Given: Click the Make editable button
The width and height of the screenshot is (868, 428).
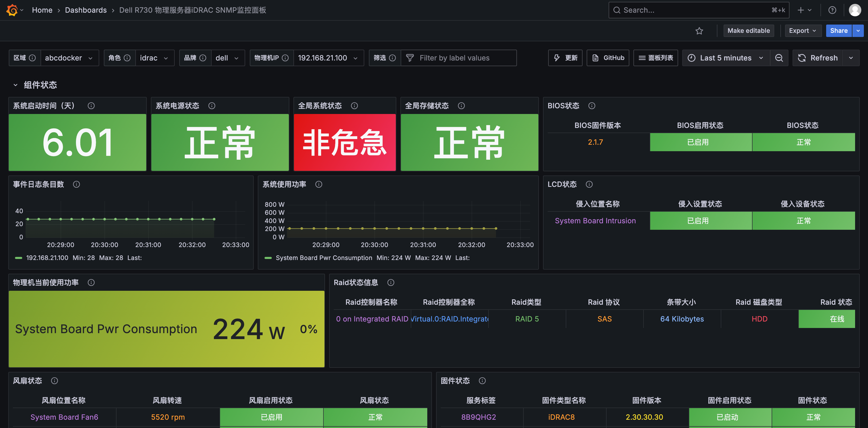Looking at the screenshot, I should coord(748,31).
